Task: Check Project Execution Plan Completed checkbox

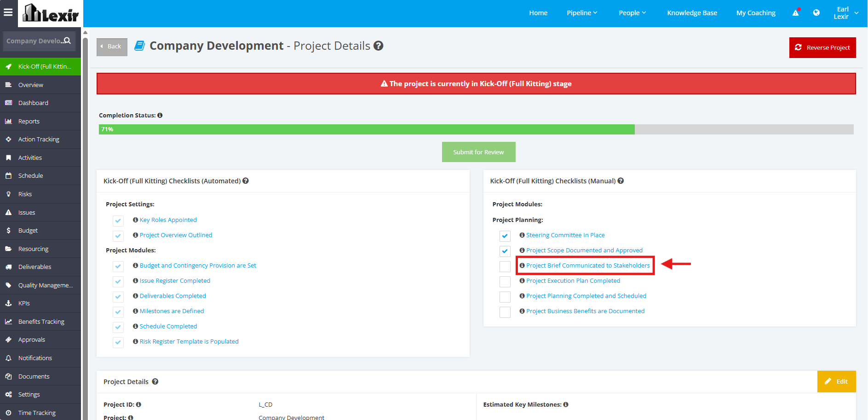Action: (x=505, y=281)
